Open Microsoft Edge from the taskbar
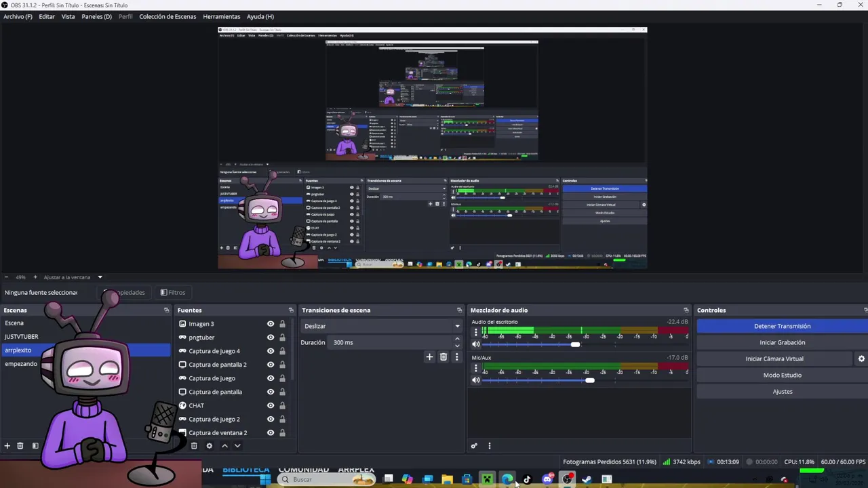 [x=507, y=479]
